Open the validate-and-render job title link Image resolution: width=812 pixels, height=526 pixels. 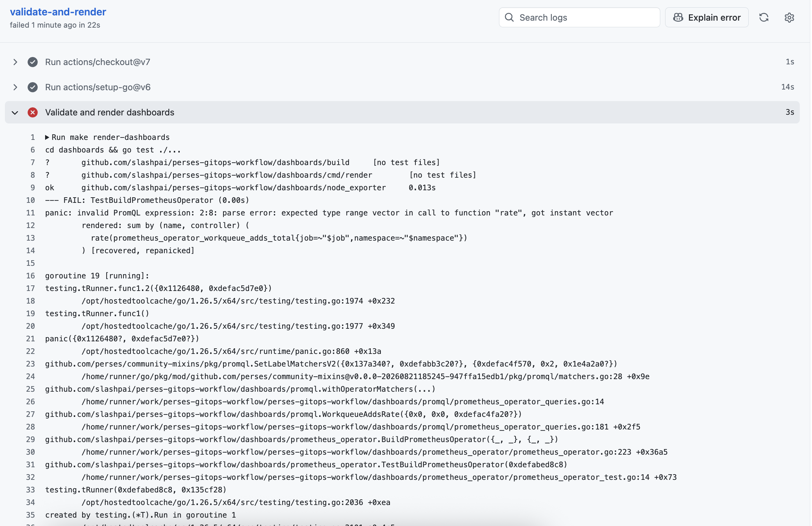pos(58,12)
